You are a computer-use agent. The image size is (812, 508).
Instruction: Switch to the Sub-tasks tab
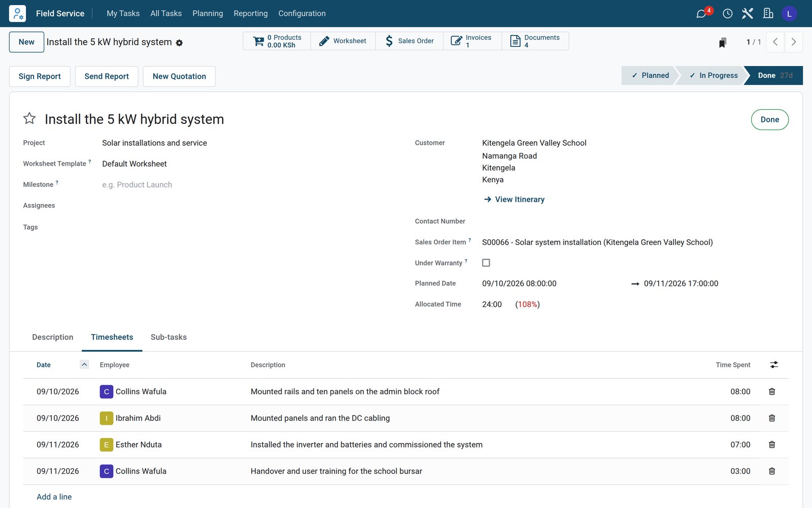coord(168,337)
